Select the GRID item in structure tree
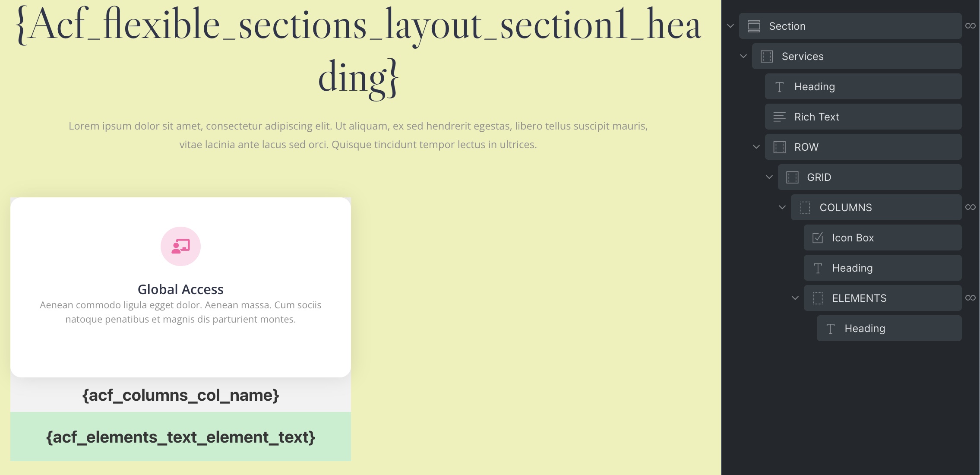The image size is (980, 475). [869, 177]
